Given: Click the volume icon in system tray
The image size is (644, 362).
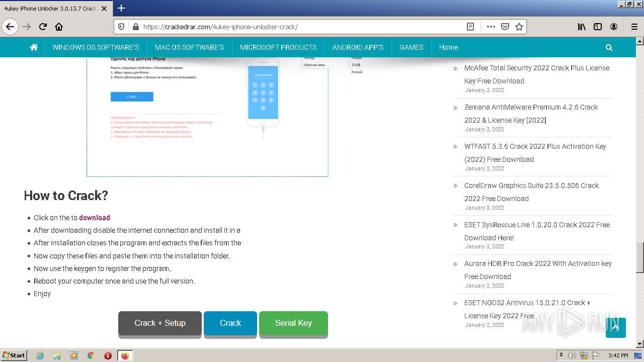Looking at the screenshot, I should (x=572, y=355).
